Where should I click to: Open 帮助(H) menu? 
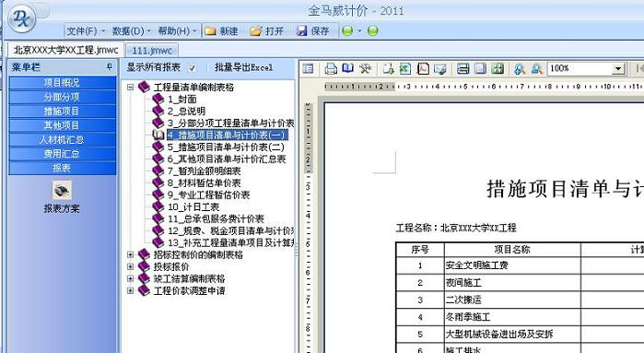[178, 30]
